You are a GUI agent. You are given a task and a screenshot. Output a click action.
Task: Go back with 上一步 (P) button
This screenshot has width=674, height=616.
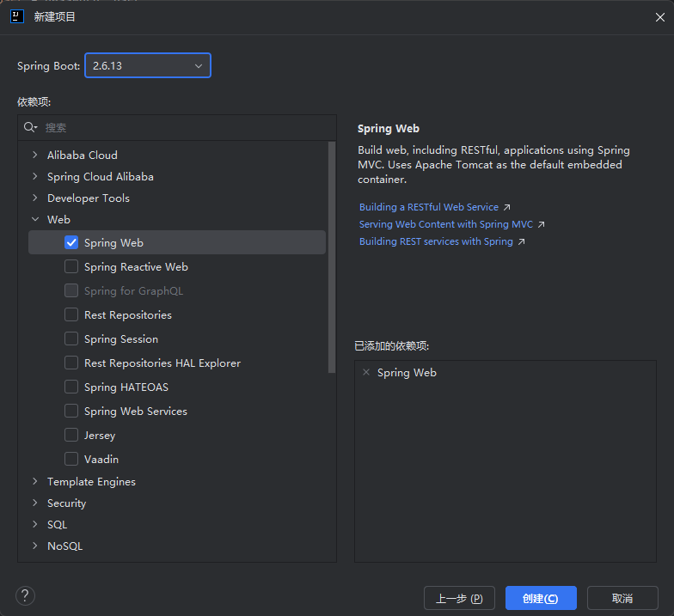point(459,598)
